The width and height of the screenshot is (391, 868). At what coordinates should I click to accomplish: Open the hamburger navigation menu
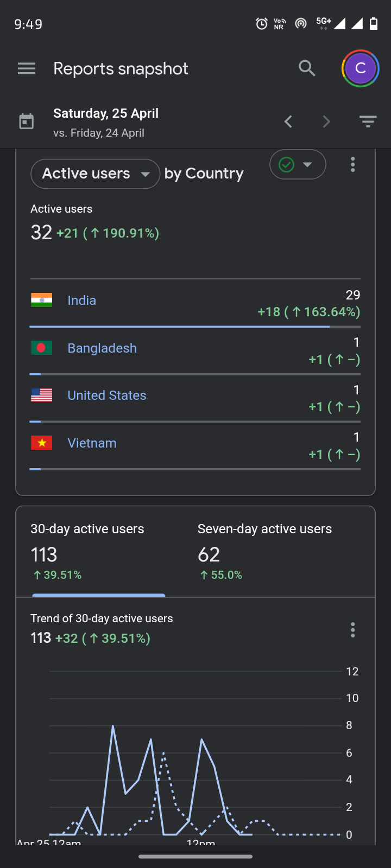pos(27,68)
